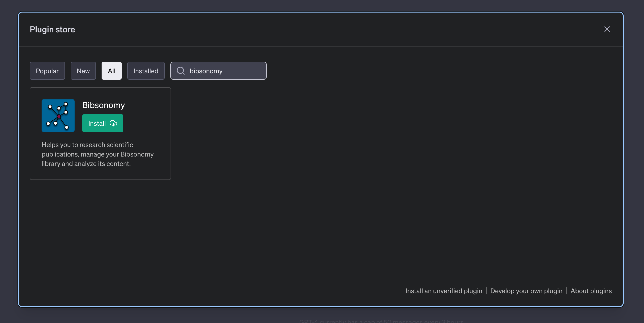This screenshot has width=644, height=323.
Task: Click the Plugin store heading
Action: click(x=52, y=29)
